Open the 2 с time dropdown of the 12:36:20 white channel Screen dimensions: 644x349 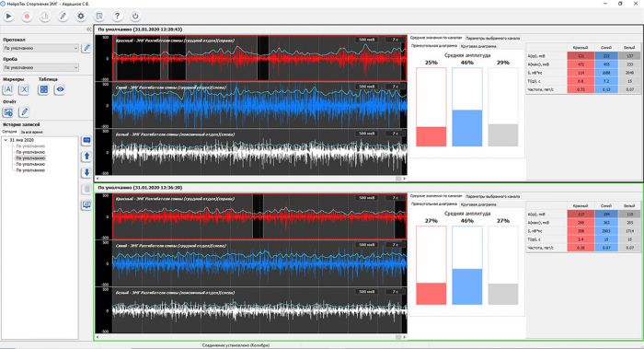coord(395,292)
